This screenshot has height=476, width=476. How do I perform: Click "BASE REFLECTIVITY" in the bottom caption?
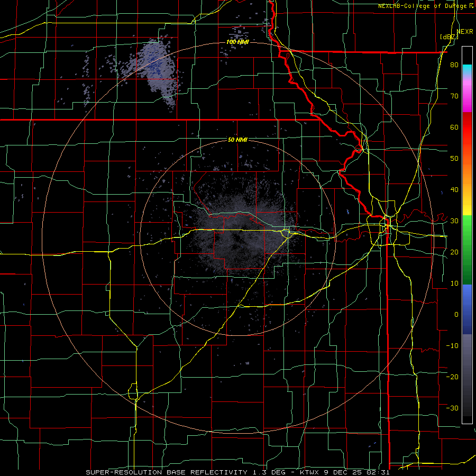coord(207,472)
